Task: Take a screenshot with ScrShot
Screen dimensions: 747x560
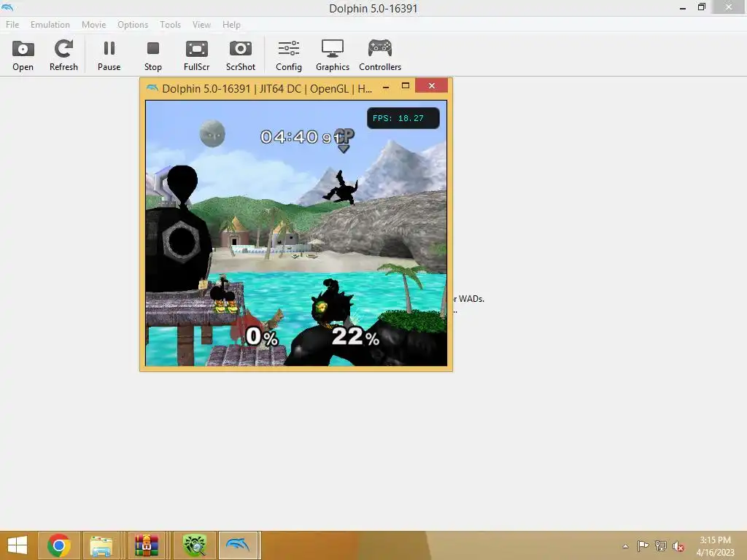Action: (x=241, y=55)
